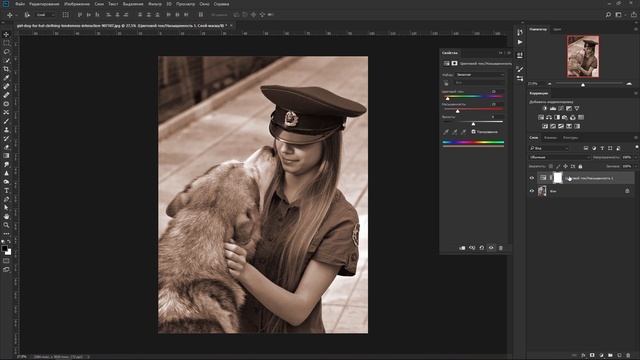Screen dimensions: 640x360
Task: Select the Hand tool
Action: tap(6, 216)
